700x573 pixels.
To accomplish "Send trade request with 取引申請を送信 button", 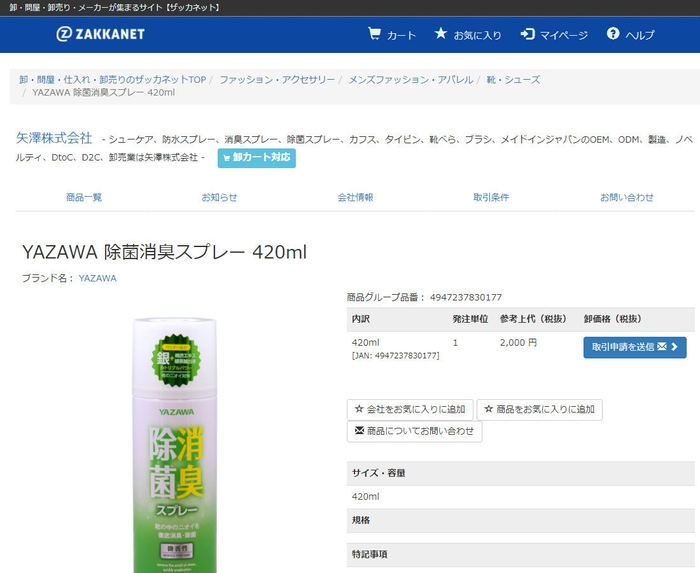I will [x=634, y=347].
